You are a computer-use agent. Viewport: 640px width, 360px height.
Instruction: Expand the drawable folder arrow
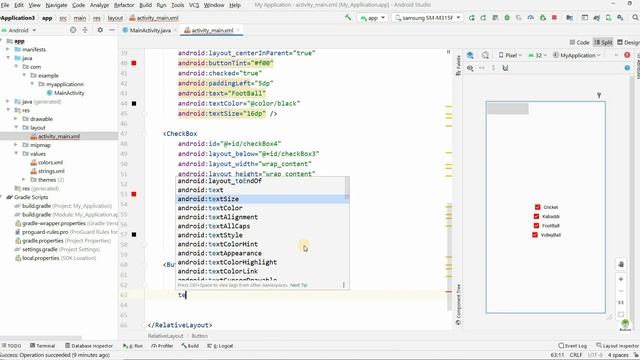pos(16,119)
